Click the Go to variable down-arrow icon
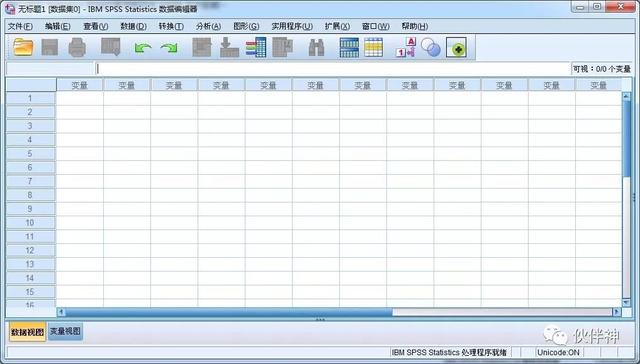The height and width of the screenshot is (364, 640). coord(229,47)
